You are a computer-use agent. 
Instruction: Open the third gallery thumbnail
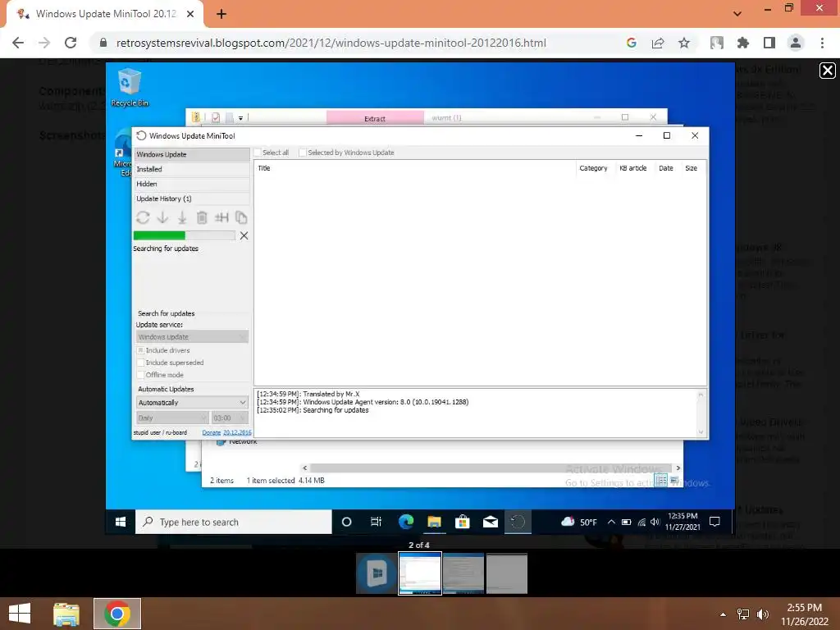[x=463, y=573]
